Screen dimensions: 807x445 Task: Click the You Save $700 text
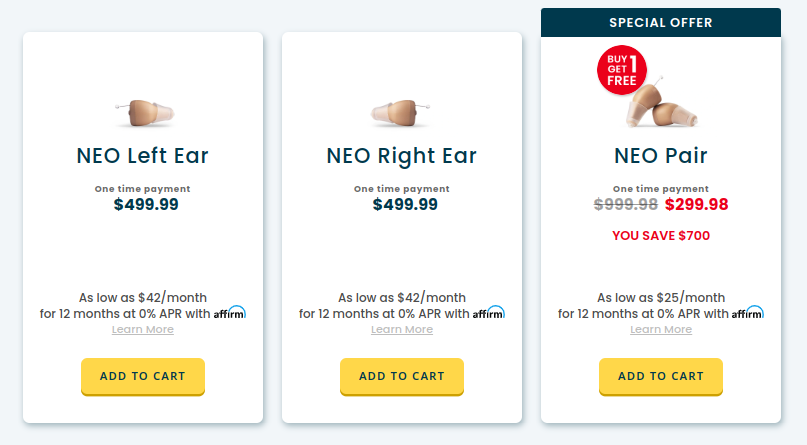pos(661,236)
